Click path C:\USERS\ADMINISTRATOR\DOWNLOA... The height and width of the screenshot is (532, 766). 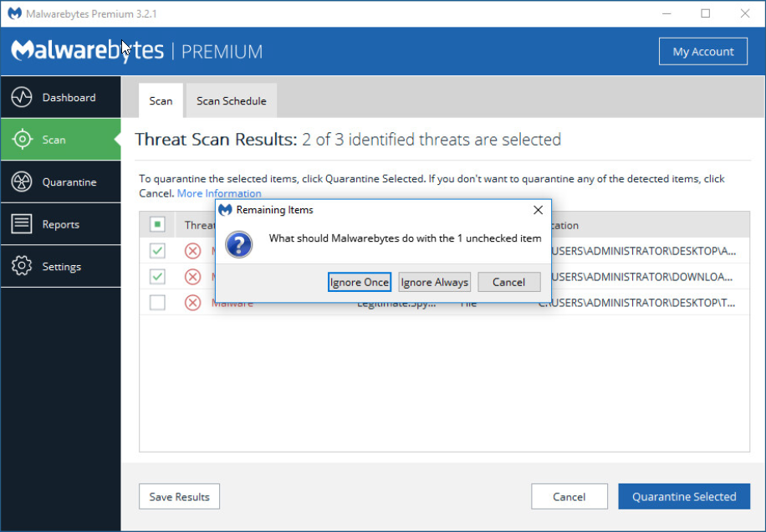tap(642, 277)
